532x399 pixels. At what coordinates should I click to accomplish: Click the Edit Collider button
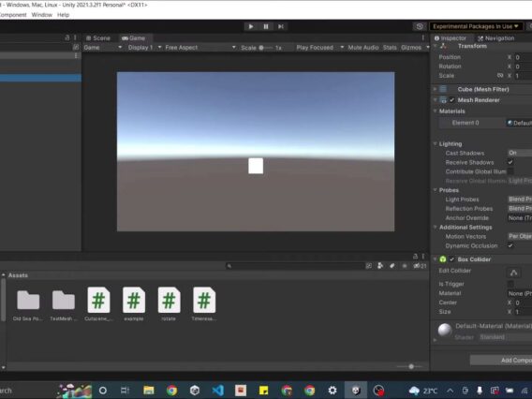tap(513, 273)
